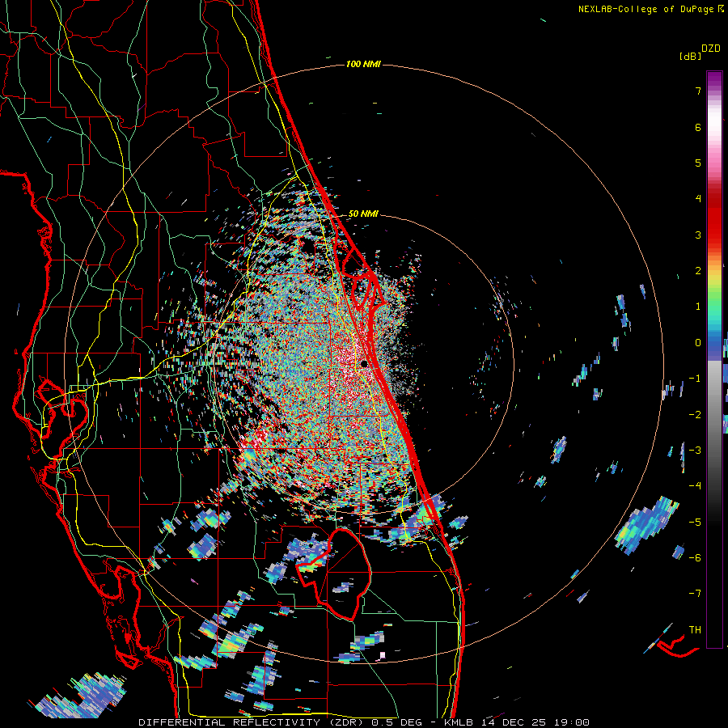Screen dimensions: 728x728
Task: Click the Differential Reflectivity caption text
Action: coord(363,722)
